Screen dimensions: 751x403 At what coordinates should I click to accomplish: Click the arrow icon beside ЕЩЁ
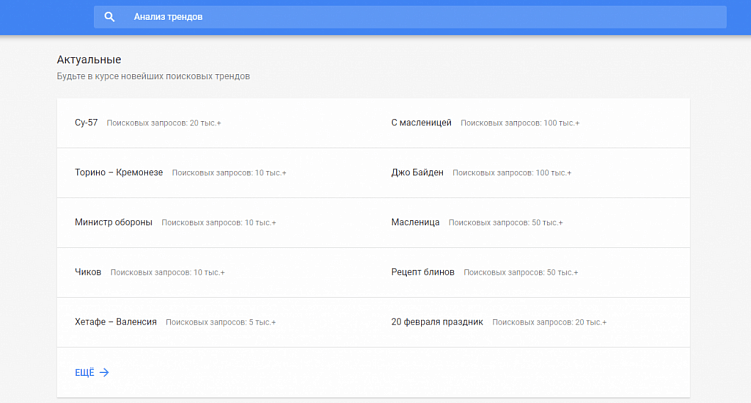104,372
